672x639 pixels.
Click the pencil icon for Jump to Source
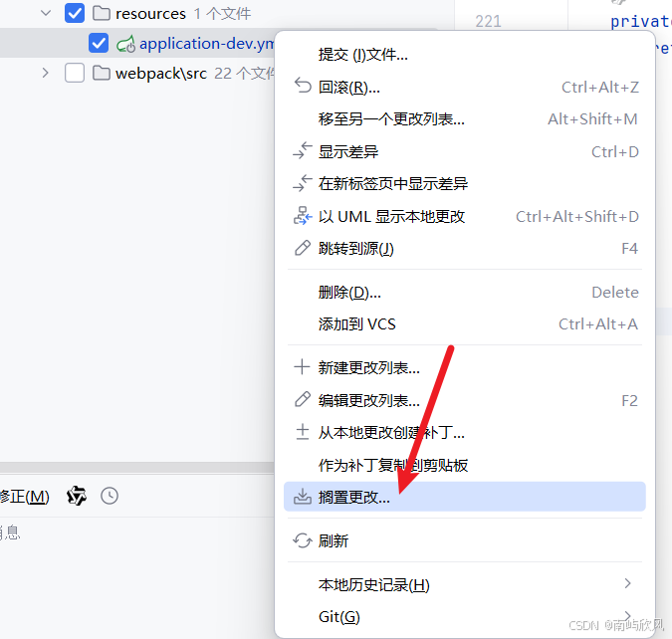pos(303,248)
